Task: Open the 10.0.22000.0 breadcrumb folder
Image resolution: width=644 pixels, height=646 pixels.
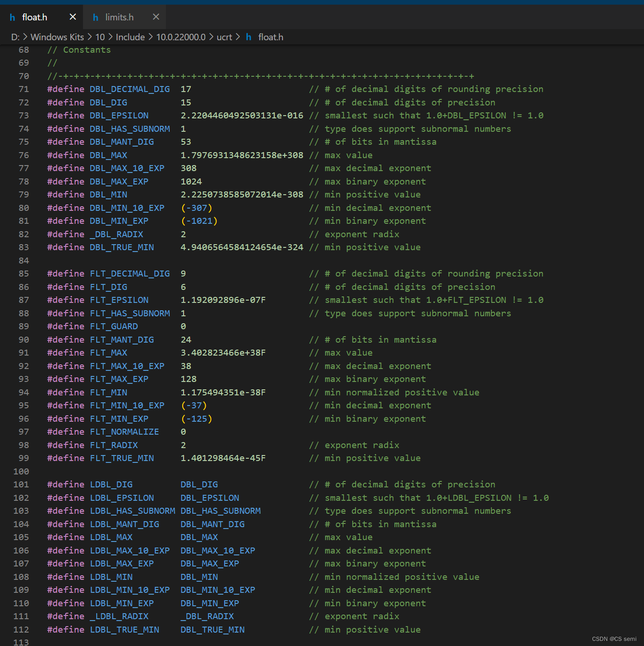Action: point(181,37)
